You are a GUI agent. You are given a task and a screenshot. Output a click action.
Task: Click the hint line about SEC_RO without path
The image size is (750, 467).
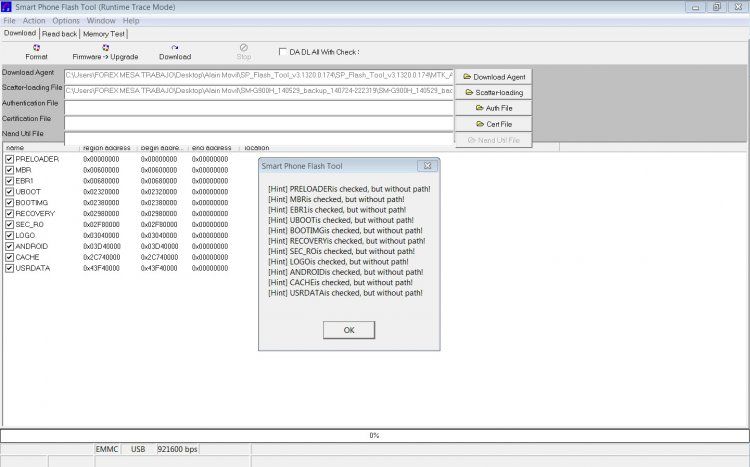[342, 251]
